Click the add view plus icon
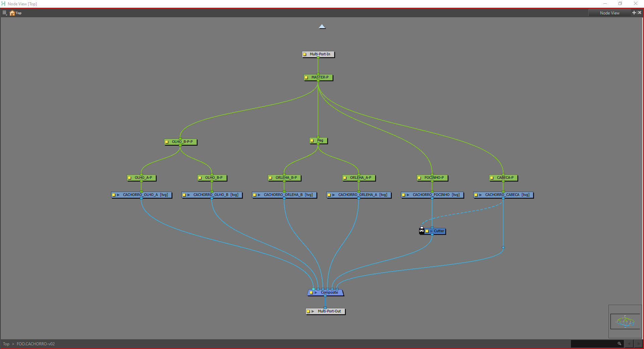Image resolution: width=644 pixels, height=349 pixels. click(x=634, y=13)
